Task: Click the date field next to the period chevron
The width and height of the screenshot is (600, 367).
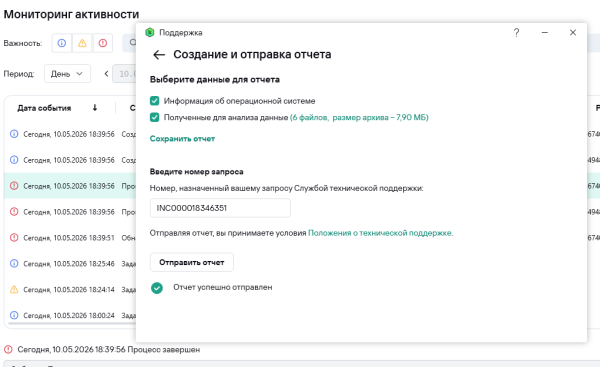Action: [x=124, y=73]
